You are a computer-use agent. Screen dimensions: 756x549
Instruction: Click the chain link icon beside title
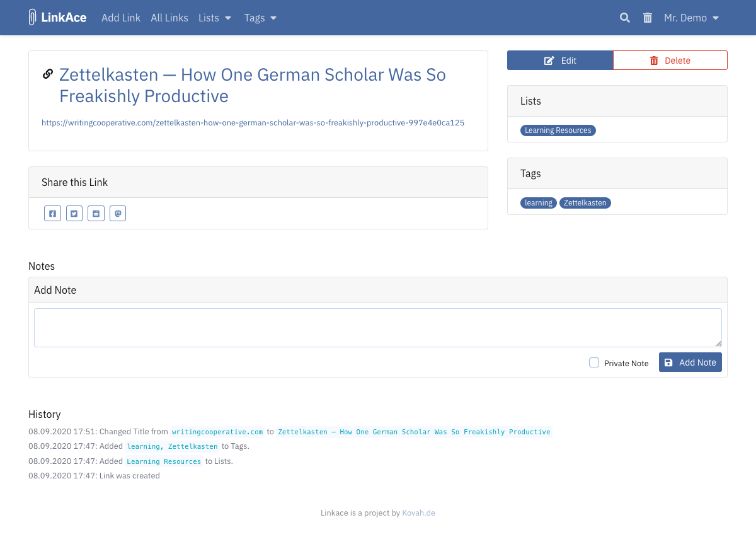point(48,74)
